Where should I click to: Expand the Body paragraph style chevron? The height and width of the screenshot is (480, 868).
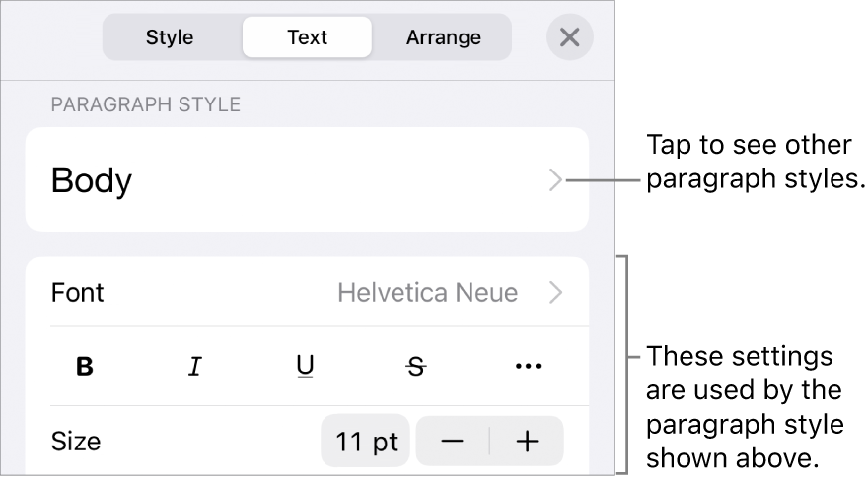click(x=556, y=180)
